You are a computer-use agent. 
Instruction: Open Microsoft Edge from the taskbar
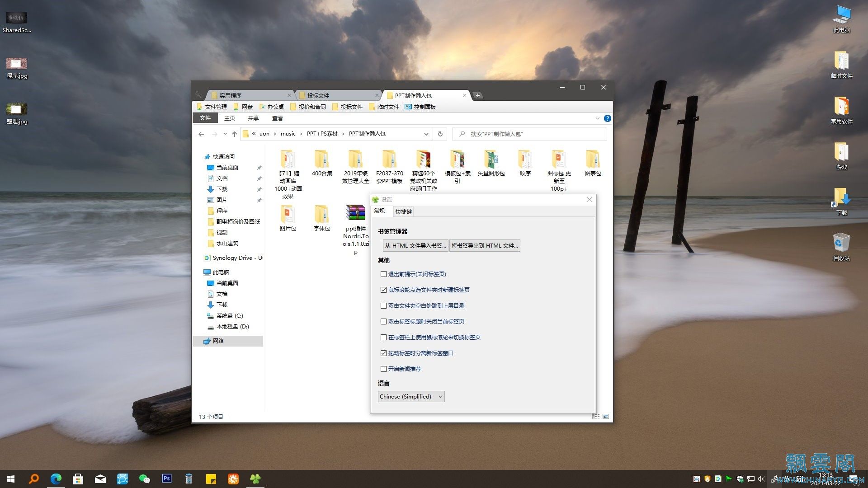56,479
